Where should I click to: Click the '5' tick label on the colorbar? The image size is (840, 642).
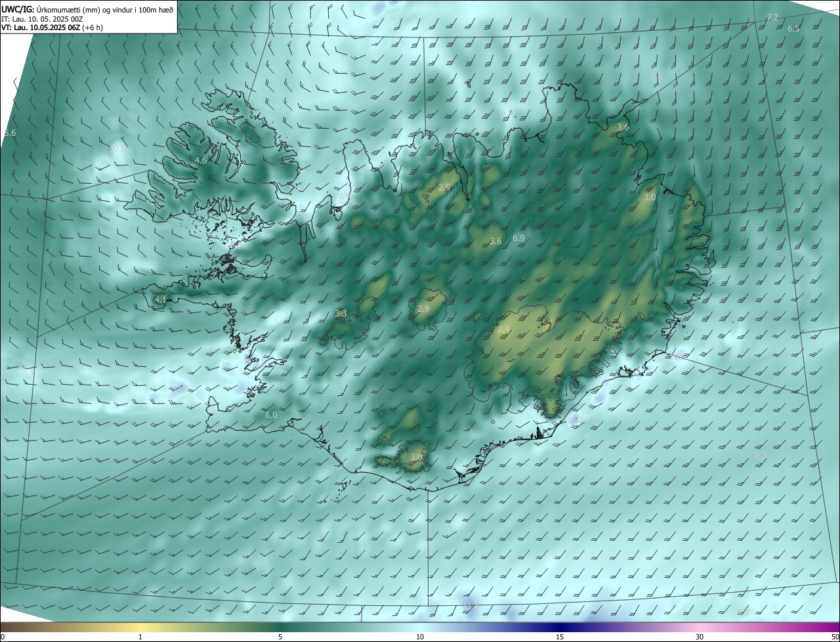pos(280,637)
